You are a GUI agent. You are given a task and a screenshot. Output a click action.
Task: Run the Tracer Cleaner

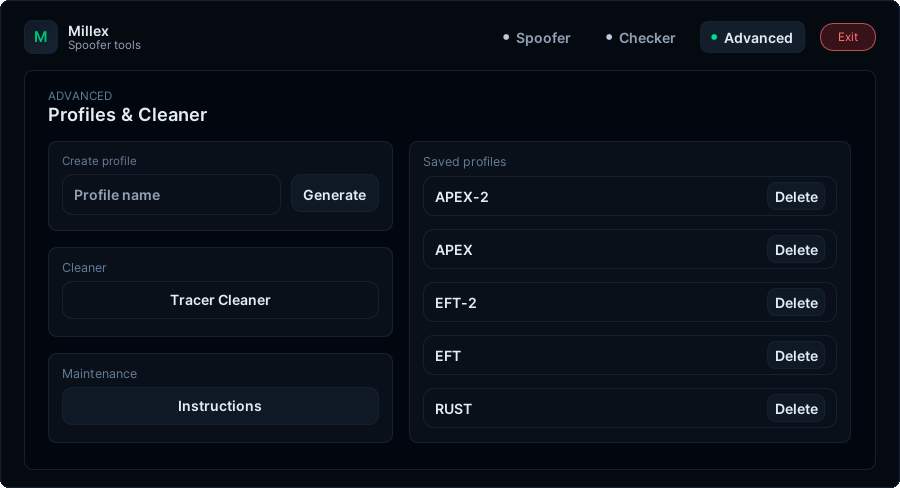coord(220,300)
